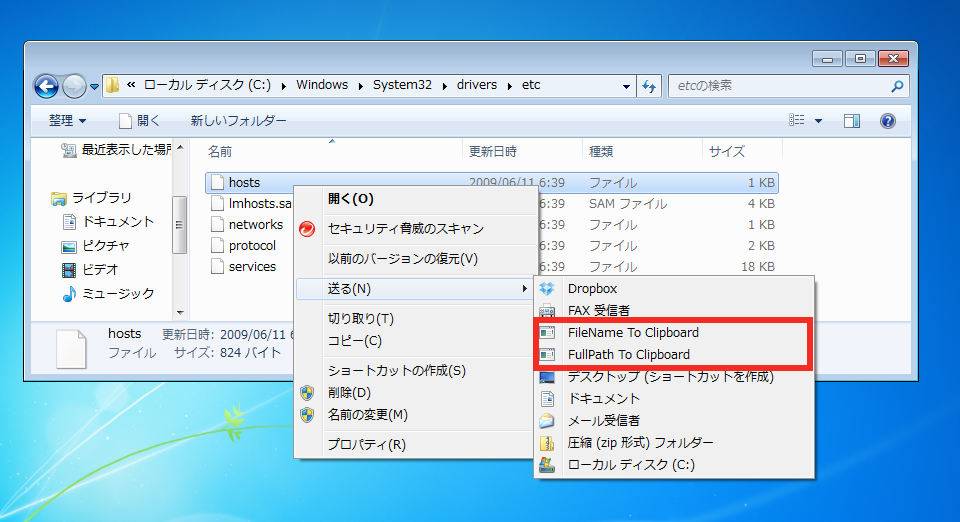Expand arrow after Windows breadcrumb

[x=361, y=86]
